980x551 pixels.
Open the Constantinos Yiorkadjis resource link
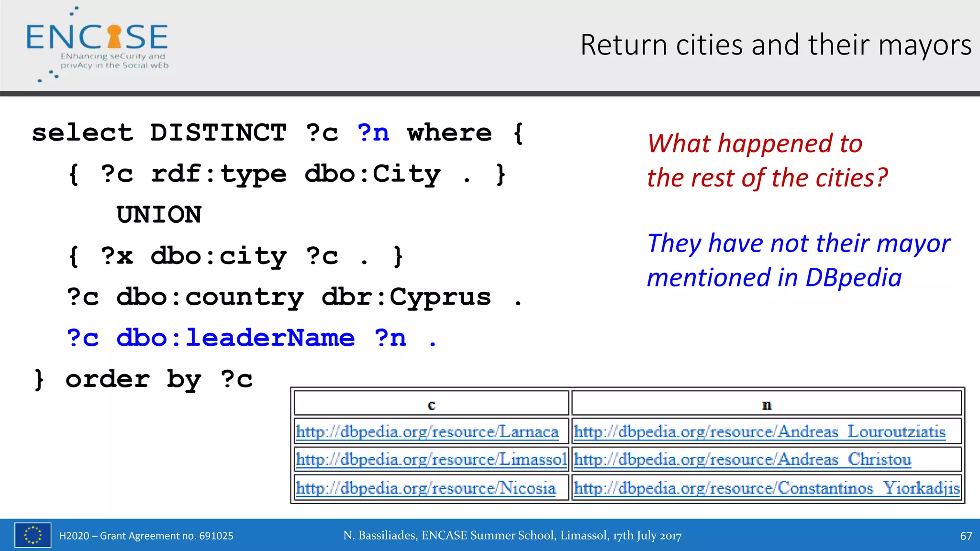[766, 488]
